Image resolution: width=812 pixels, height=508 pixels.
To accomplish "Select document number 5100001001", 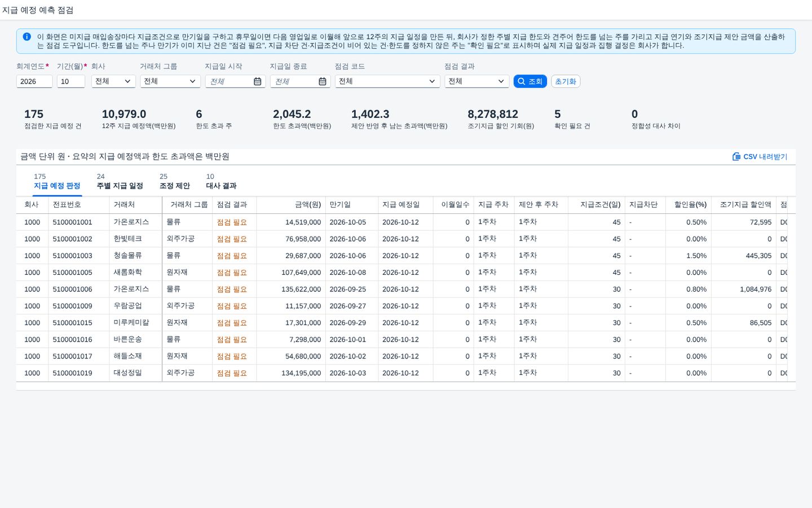I will click(72, 222).
